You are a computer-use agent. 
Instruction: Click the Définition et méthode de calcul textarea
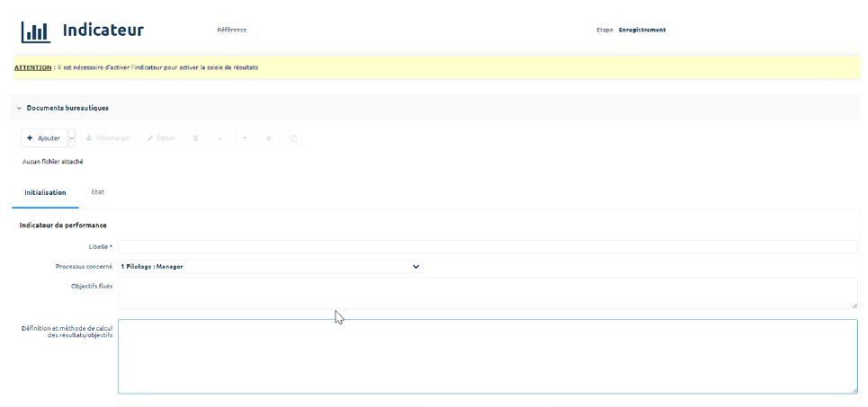pyautogui.click(x=487, y=356)
